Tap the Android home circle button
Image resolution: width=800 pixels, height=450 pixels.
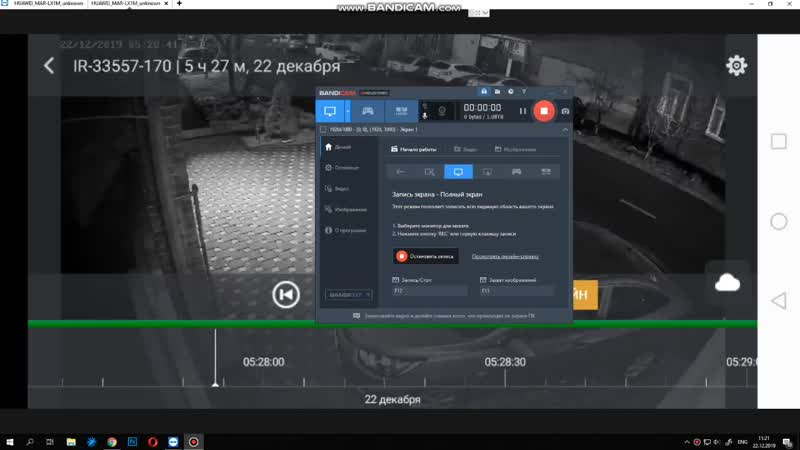[x=779, y=221]
